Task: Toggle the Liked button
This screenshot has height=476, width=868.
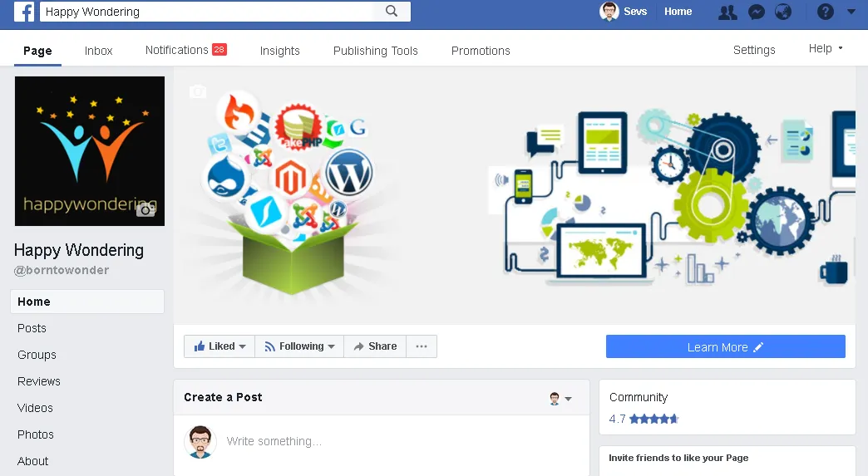Action: point(219,346)
